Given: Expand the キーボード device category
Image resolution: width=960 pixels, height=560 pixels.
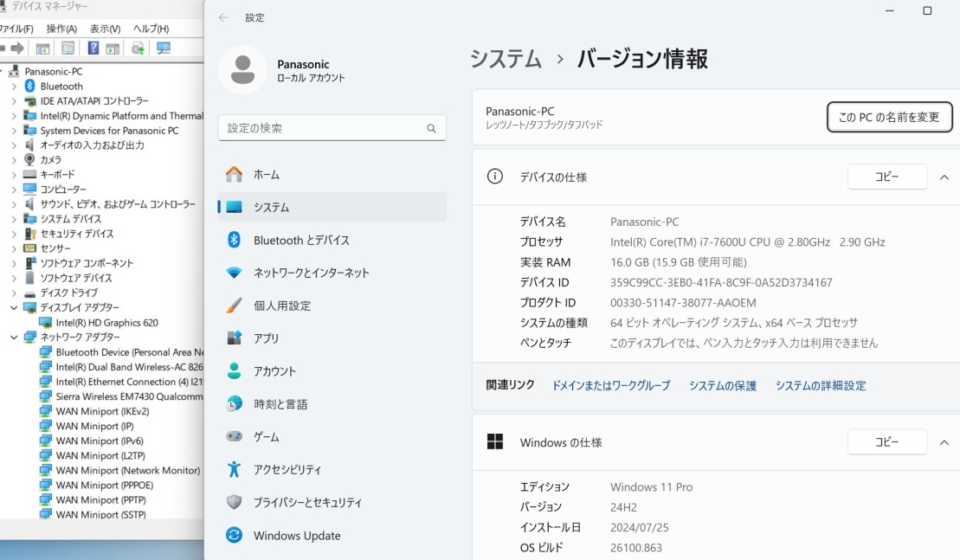Looking at the screenshot, I should [14, 175].
